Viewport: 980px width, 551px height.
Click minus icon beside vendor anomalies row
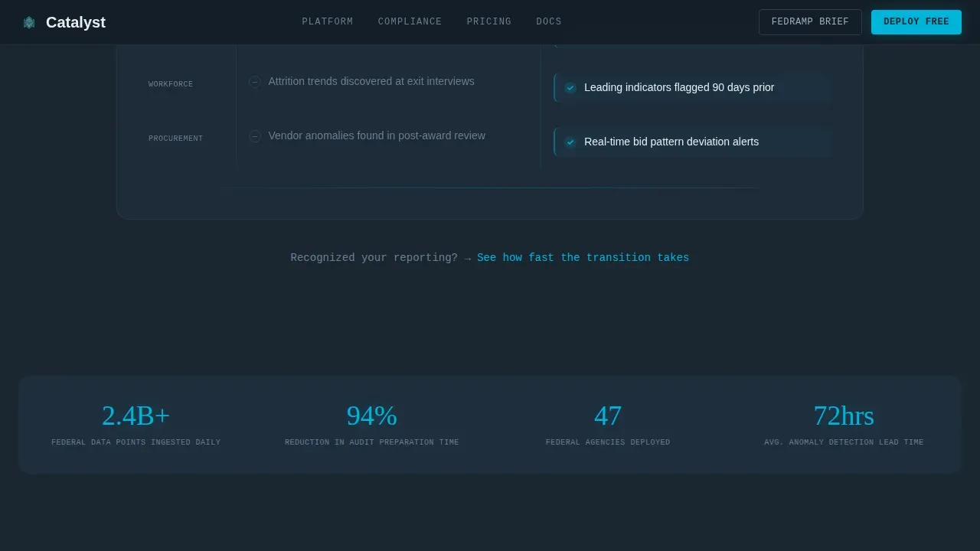(x=255, y=136)
